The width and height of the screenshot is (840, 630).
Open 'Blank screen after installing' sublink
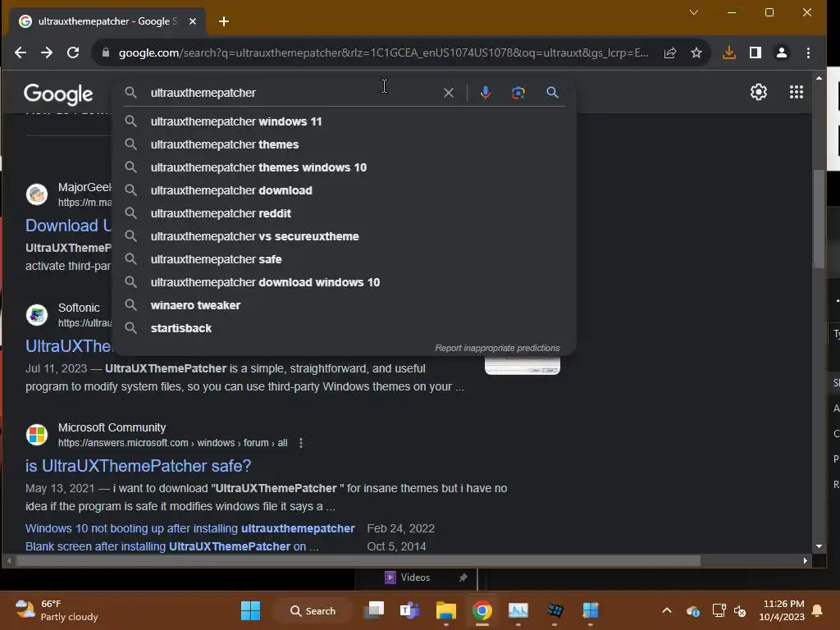[x=172, y=546]
